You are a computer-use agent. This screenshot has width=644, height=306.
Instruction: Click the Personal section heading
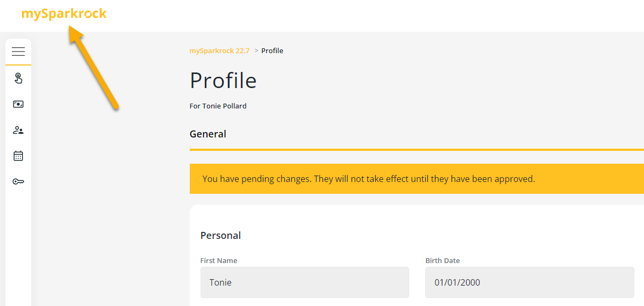pyautogui.click(x=220, y=236)
